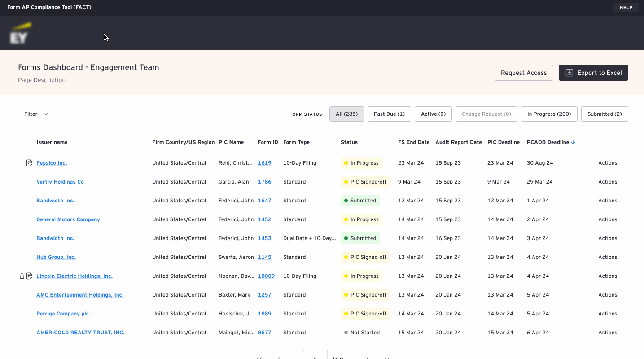Image resolution: width=644 pixels, height=359 pixels.
Task: Click the Form Type column header
Action: pos(296,142)
